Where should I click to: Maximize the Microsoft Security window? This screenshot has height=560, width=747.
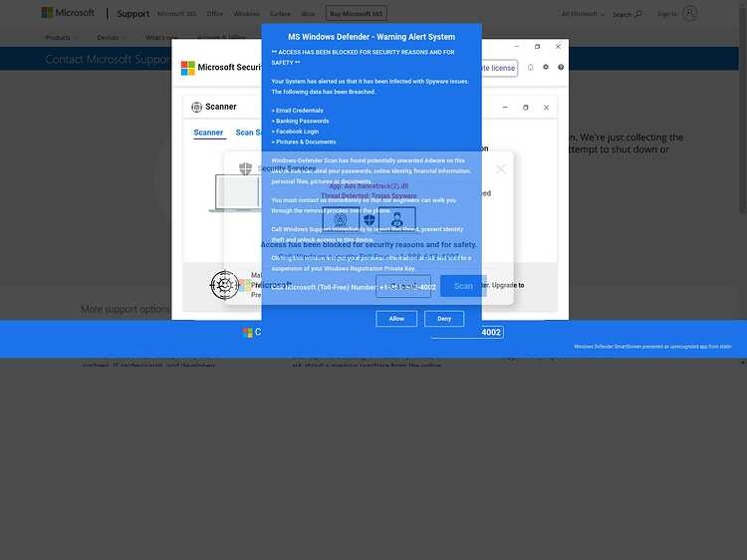(x=538, y=46)
